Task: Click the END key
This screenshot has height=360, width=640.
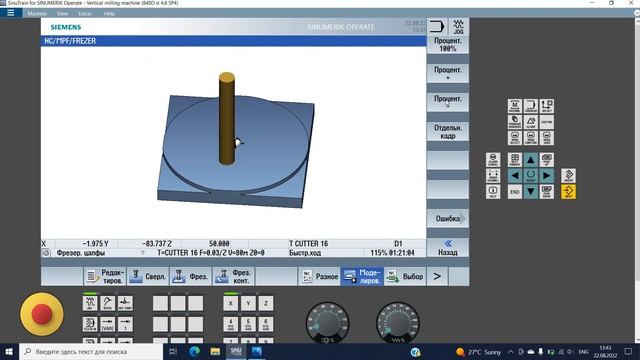Action: tap(515, 191)
